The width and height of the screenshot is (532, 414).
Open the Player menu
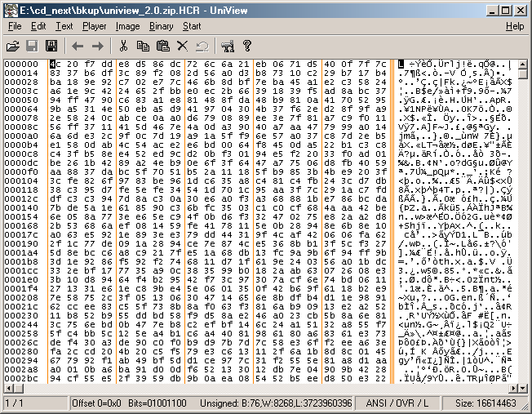coord(95,26)
